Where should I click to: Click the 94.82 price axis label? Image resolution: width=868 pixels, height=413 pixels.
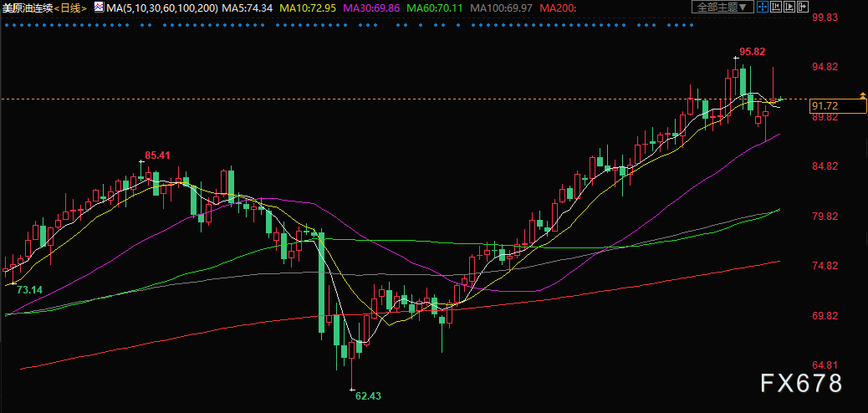(x=825, y=67)
